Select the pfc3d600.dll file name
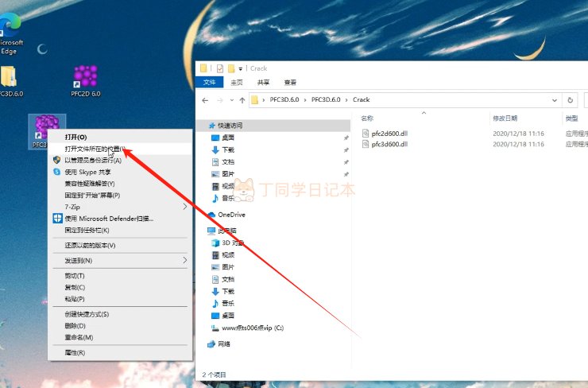The width and height of the screenshot is (588, 388). point(389,144)
